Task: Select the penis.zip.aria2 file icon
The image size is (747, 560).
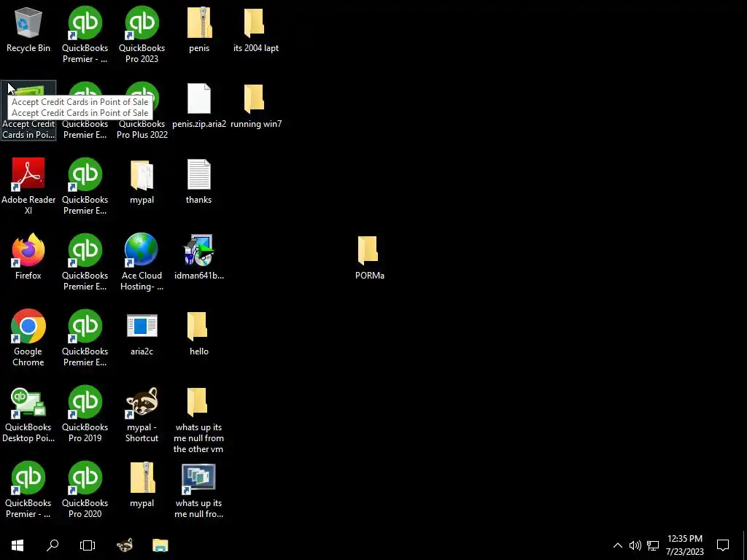Action: point(199,106)
